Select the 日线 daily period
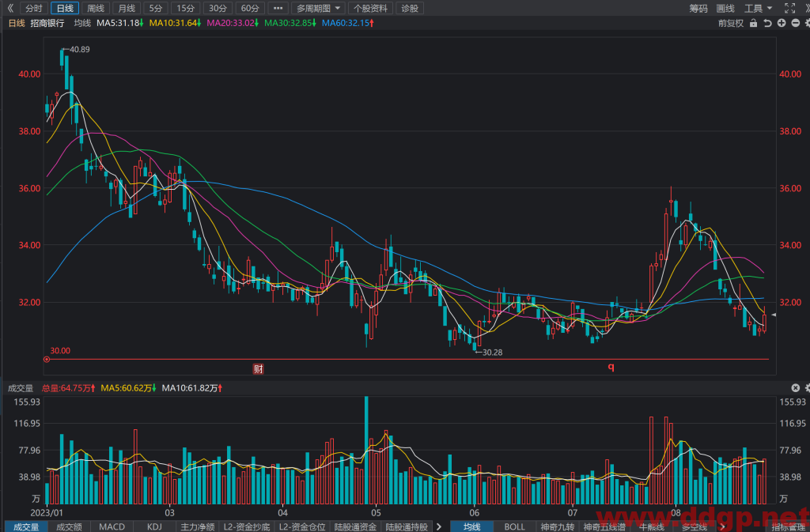Screen dimensions: 810x532 65,8
